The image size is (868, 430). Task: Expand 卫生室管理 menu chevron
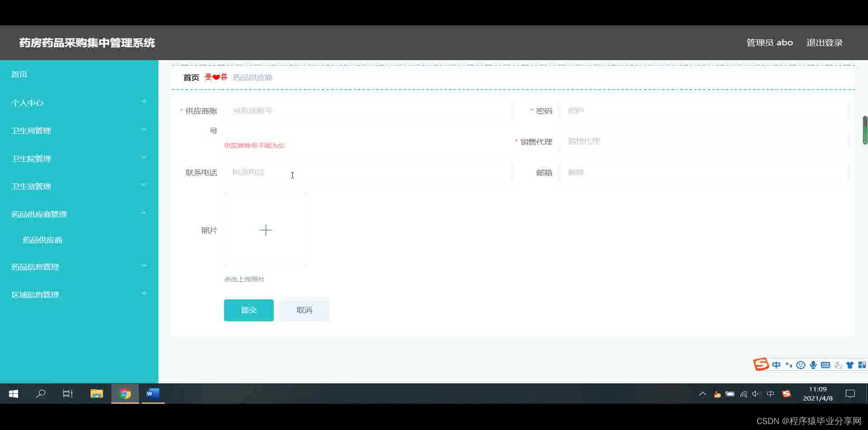click(144, 186)
